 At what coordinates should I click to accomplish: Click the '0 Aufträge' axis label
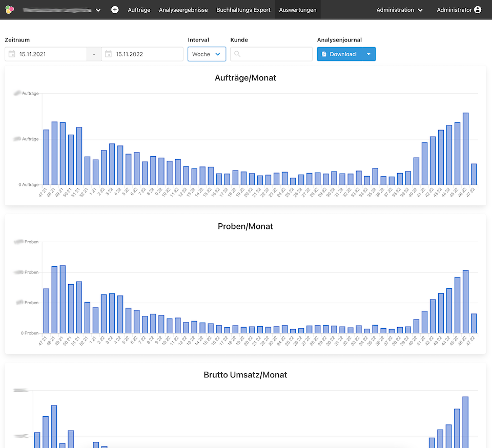click(29, 185)
